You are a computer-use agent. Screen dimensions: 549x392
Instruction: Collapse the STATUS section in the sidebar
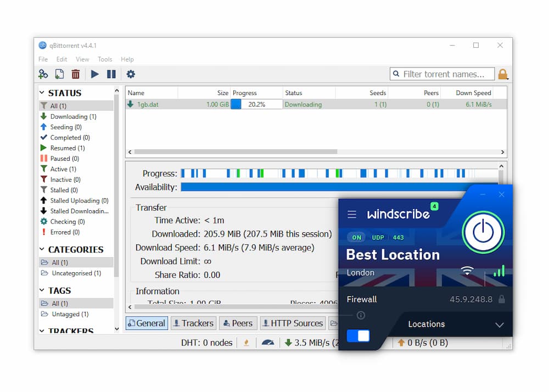[x=43, y=93]
